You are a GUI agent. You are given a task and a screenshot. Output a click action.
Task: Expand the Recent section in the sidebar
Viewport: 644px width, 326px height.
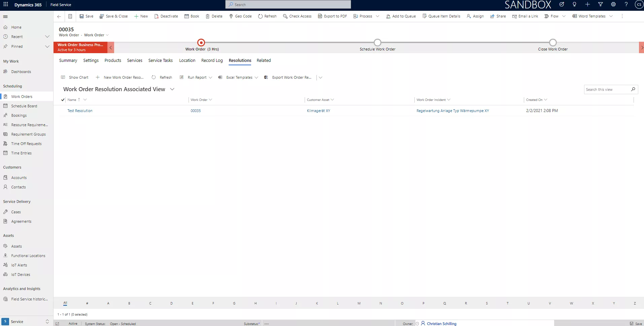47,37
